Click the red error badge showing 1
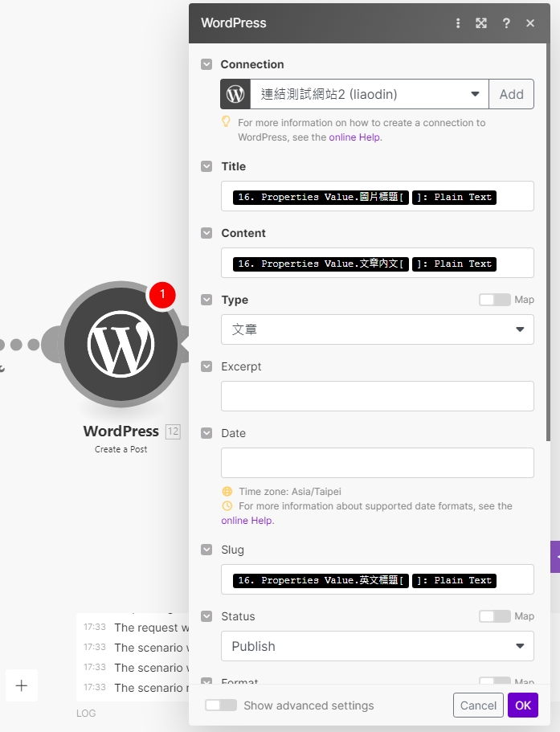560x732 pixels. coord(162,295)
